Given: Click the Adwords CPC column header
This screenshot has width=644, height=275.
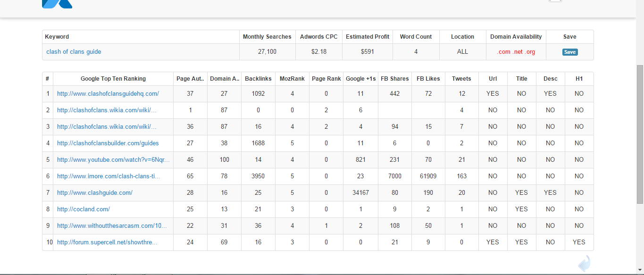Looking at the screenshot, I should (319, 37).
